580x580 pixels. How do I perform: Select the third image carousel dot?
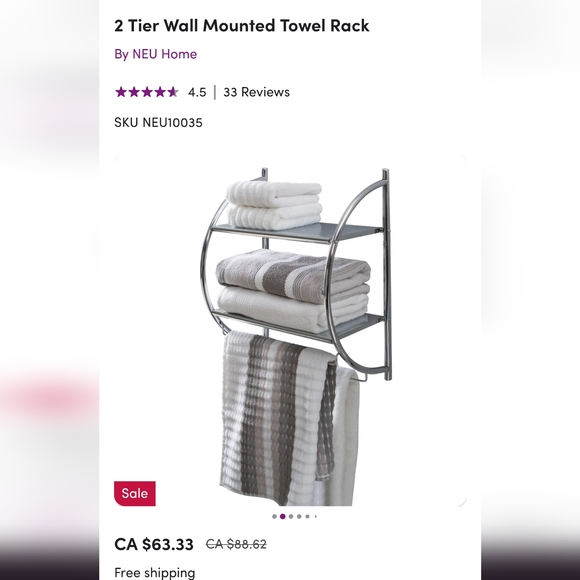(291, 516)
